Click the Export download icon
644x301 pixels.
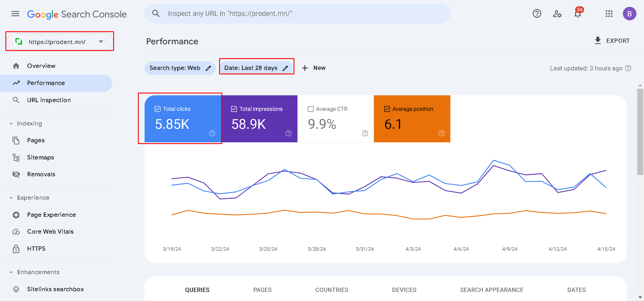(598, 40)
